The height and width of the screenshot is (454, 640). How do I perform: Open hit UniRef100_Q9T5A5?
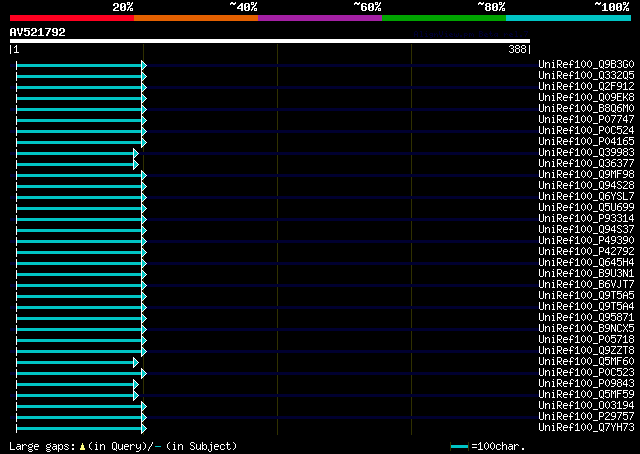(586, 296)
